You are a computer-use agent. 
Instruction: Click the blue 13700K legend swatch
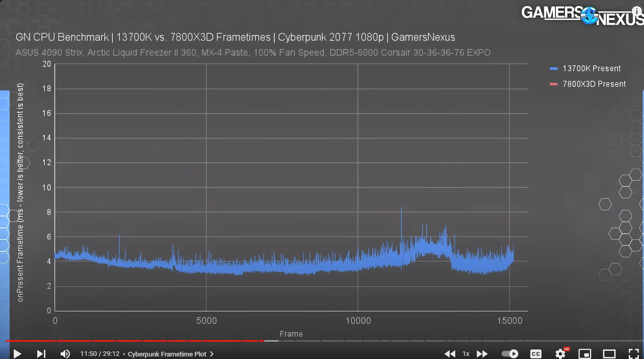coord(554,68)
